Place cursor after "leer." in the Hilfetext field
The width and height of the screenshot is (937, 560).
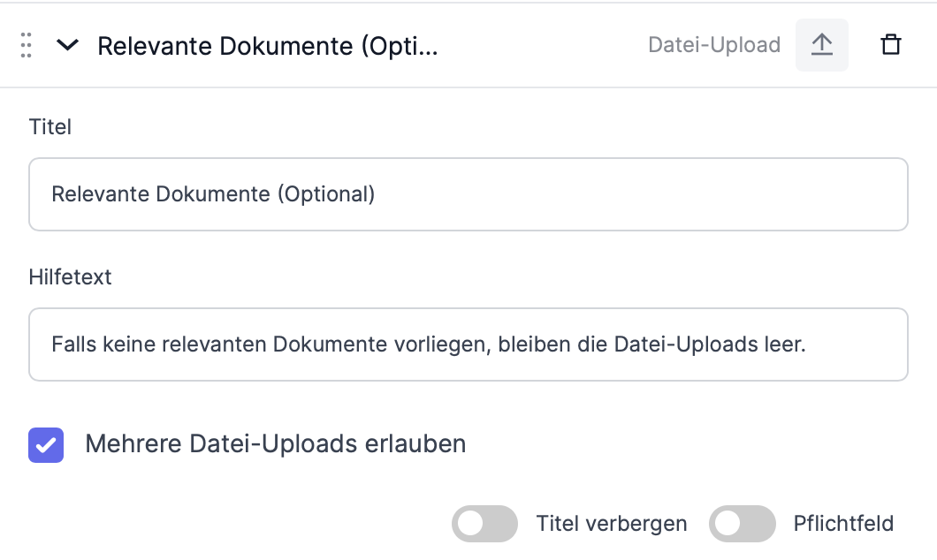tap(807, 344)
